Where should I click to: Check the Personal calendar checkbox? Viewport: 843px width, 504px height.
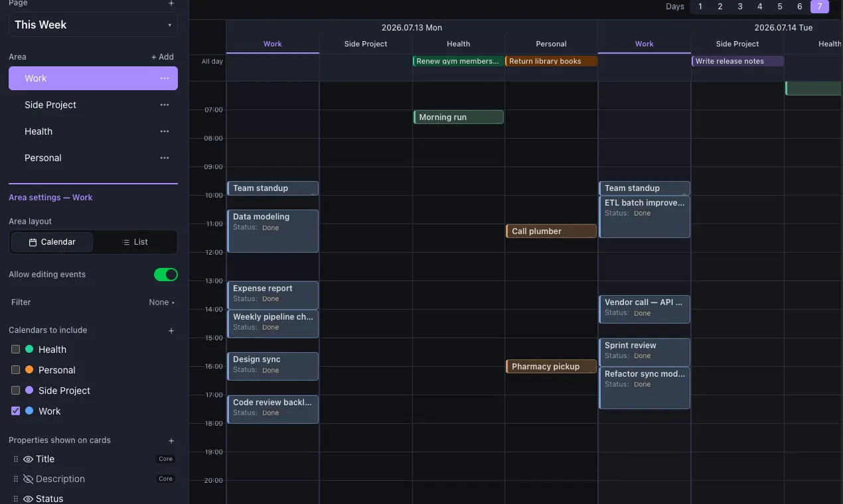[15, 370]
